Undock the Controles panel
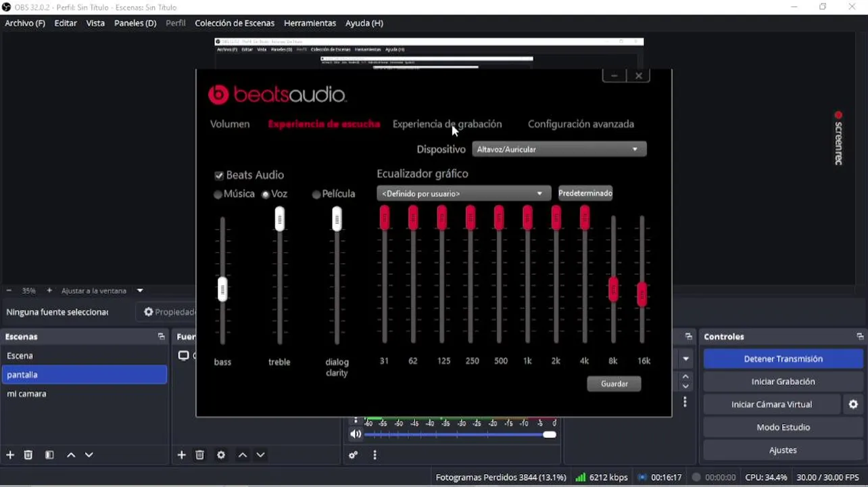Viewport: 868px width, 487px height. tap(860, 336)
